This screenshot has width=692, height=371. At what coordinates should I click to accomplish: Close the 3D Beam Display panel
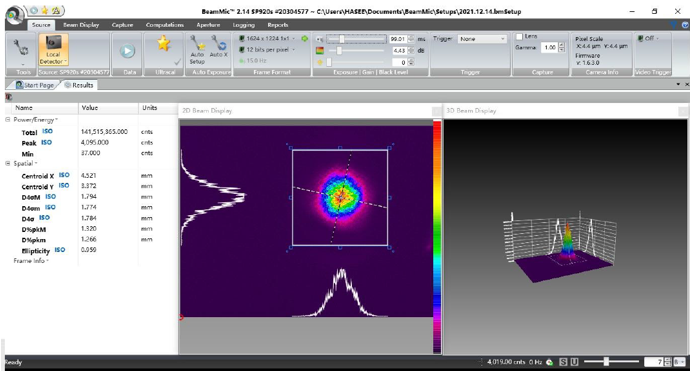point(683,111)
